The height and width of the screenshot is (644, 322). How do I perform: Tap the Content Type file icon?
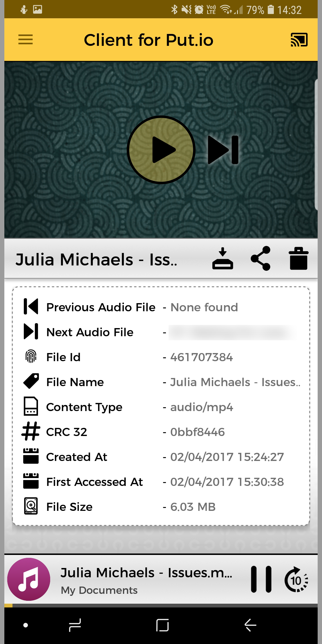click(31, 406)
